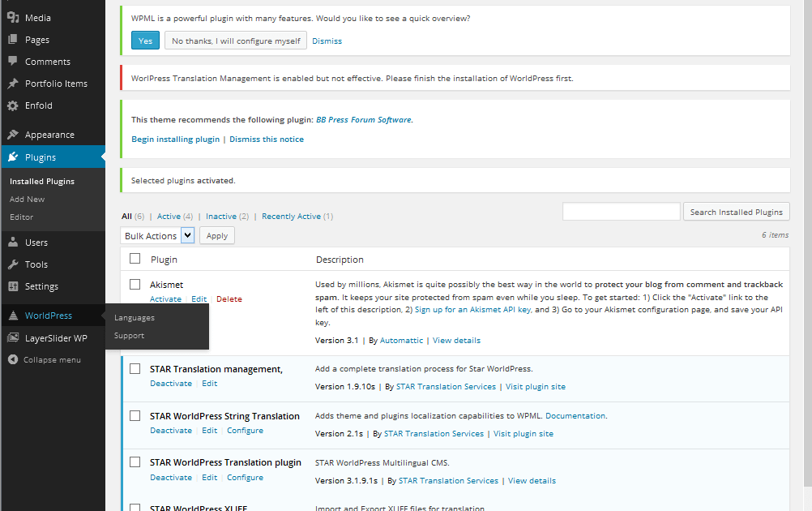Click the Enfold gear icon
The image size is (812, 511).
tap(13, 105)
